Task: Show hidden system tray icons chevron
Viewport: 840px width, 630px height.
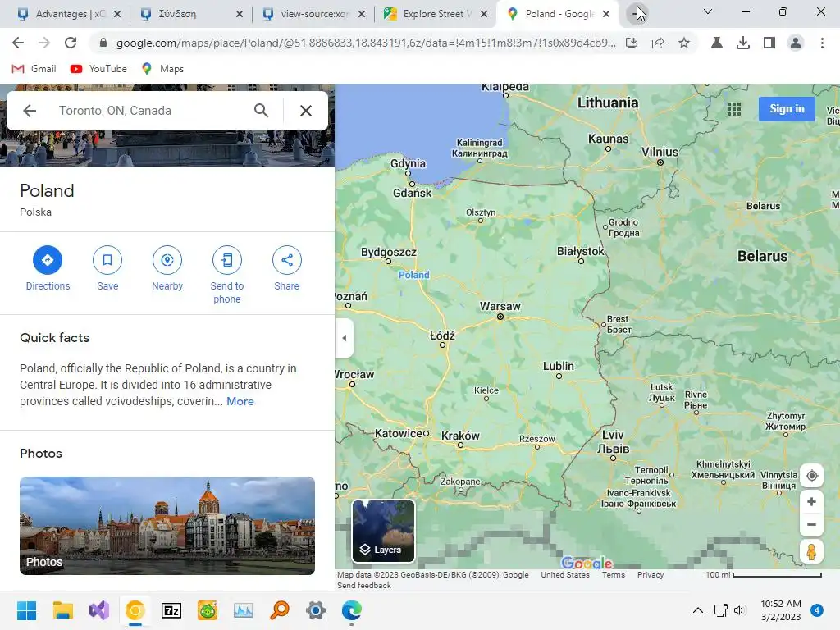Action: pyautogui.click(x=698, y=610)
